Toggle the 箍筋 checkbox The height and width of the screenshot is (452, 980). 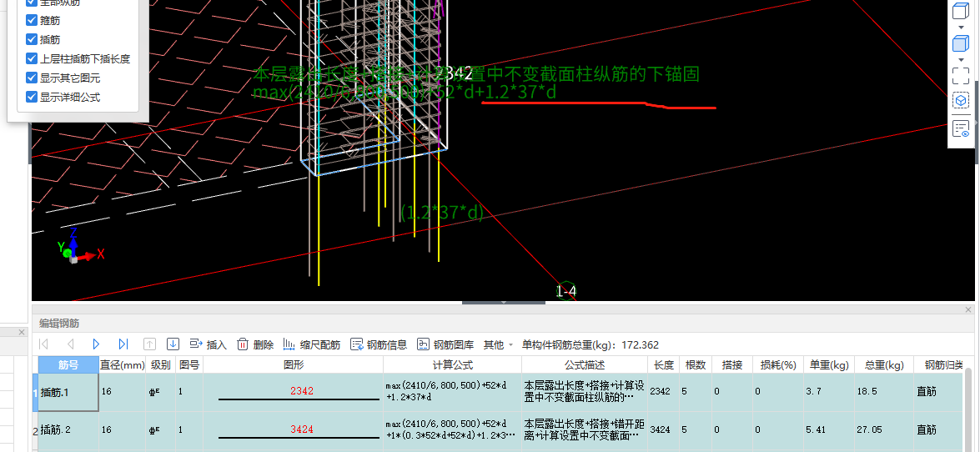(32, 21)
